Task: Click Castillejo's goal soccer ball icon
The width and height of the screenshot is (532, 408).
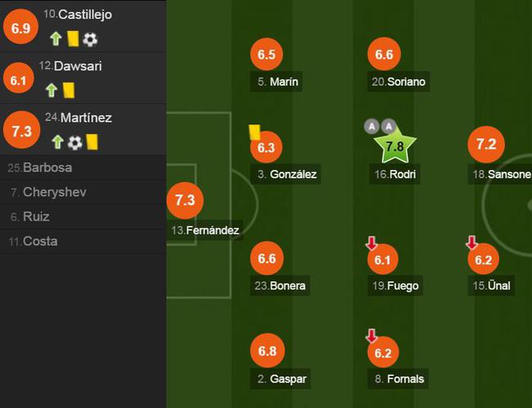Action: click(x=90, y=39)
